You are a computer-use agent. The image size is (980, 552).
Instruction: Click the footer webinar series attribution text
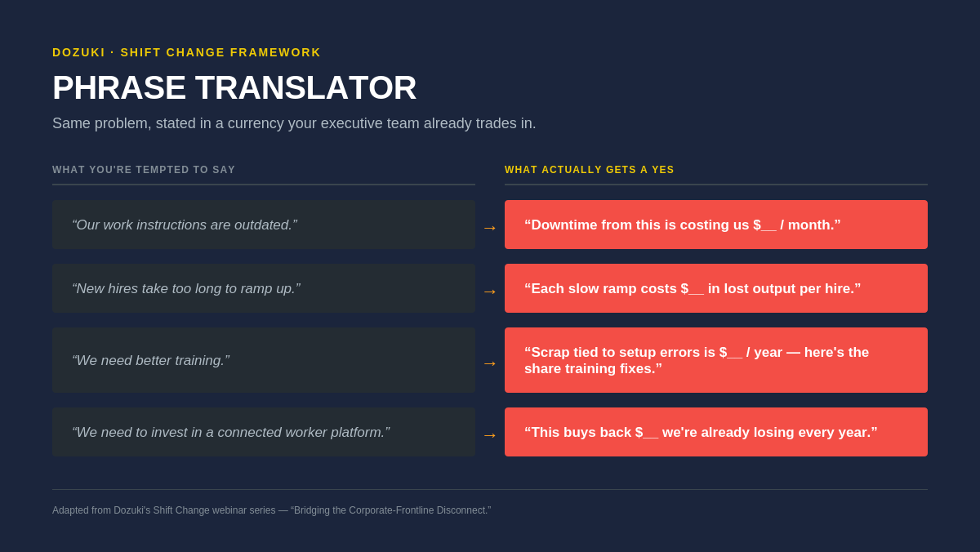(x=271, y=510)
